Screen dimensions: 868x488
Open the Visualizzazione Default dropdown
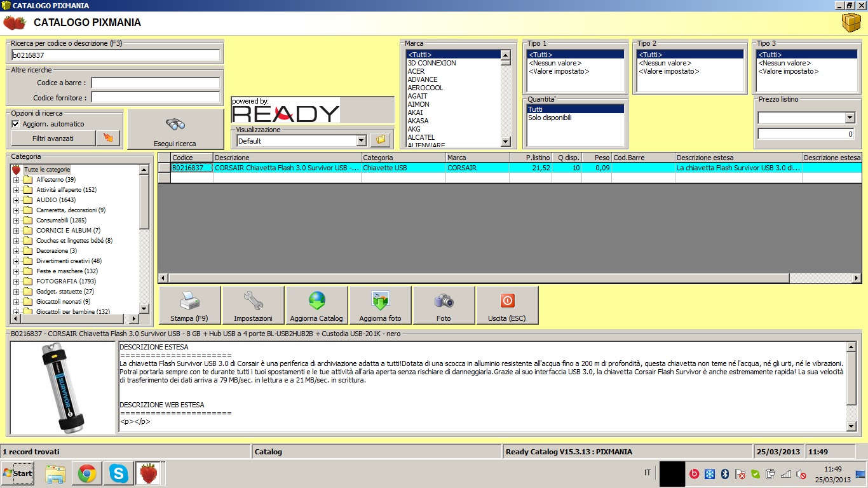tap(361, 140)
